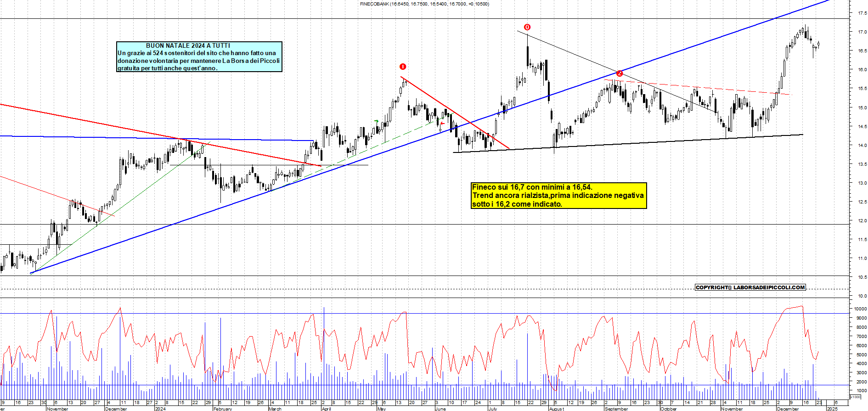Click the 13.0 price axis label
Image resolution: width=868 pixels, height=411 pixels.
tap(862, 183)
